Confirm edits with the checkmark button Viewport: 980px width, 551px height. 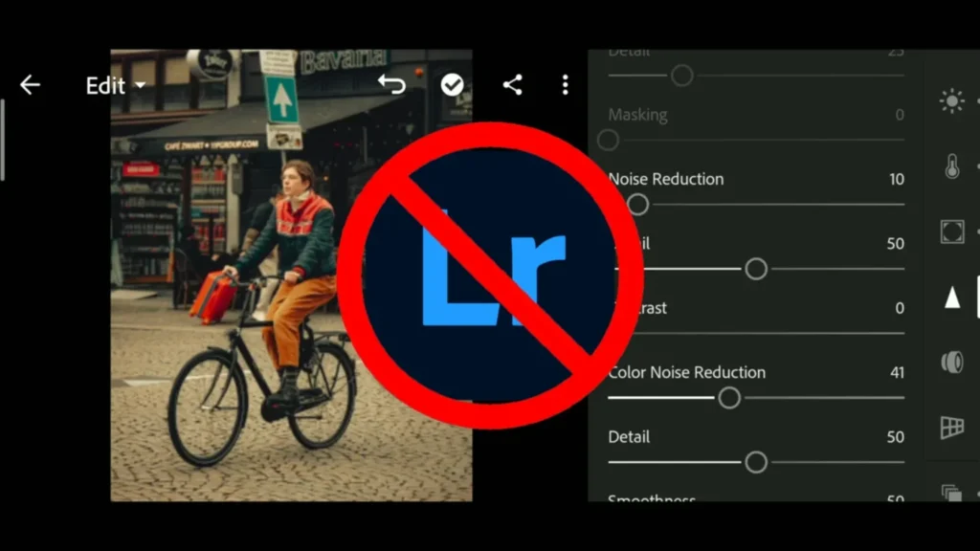tap(451, 84)
